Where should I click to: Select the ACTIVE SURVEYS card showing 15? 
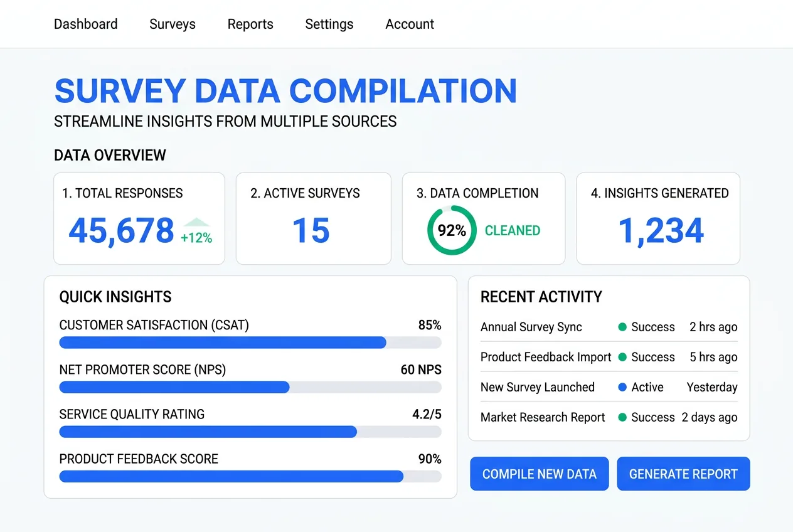(x=313, y=218)
